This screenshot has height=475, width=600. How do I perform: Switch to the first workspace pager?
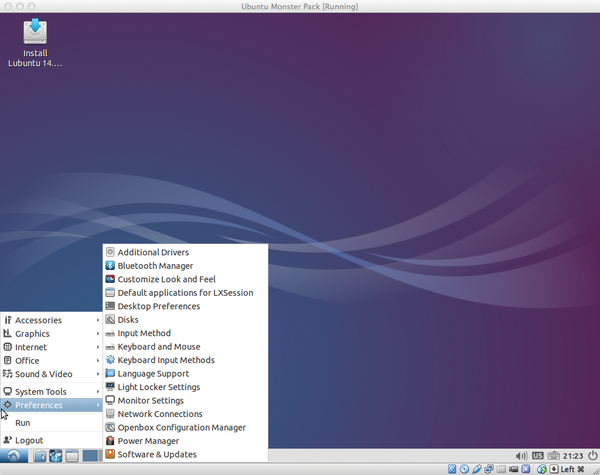(x=90, y=456)
